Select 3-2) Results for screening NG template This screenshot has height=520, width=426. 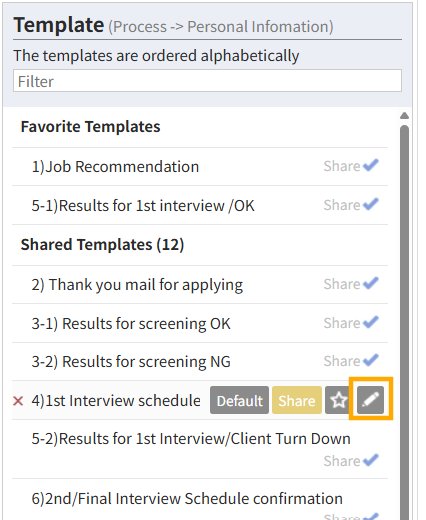click(131, 362)
